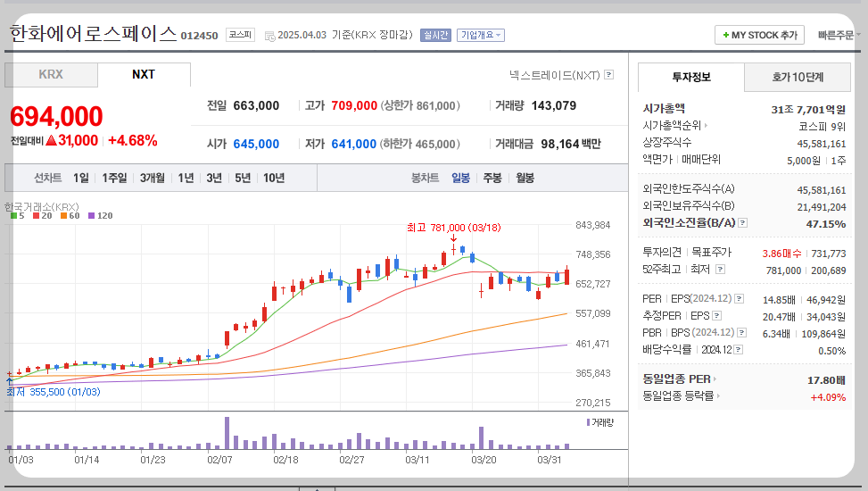Click the purple 거래량 legend marker
The height and width of the screenshot is (491, 868).
click(588, 422)
